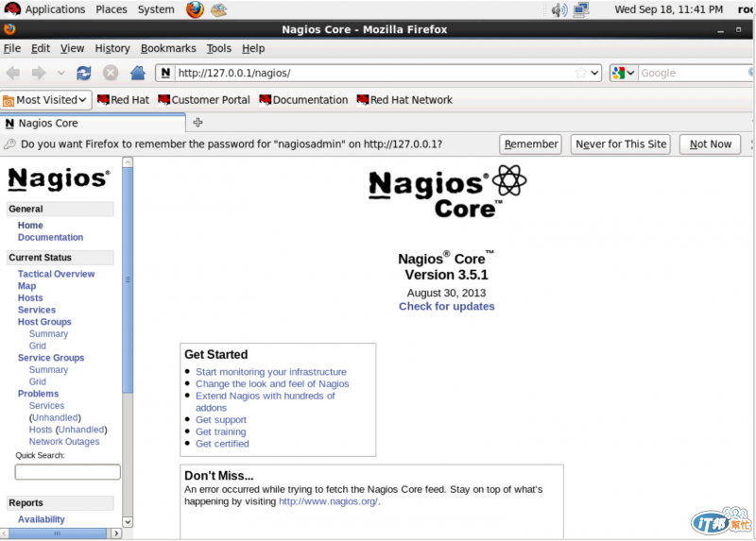Open the Applications menu in the top panel
Viewport: 756px width, 541px height.
[x=55, y=9]
